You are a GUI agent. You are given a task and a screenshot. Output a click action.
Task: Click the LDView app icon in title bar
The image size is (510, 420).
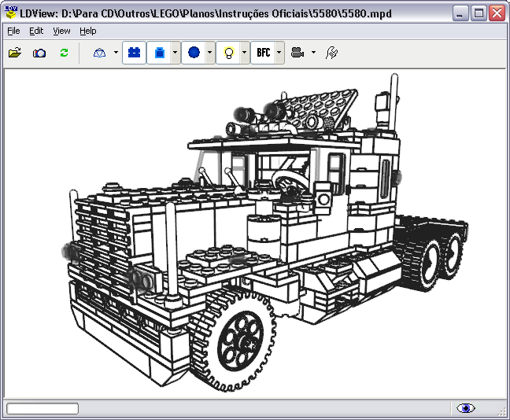pyautogui.click(x=11, y=13)
